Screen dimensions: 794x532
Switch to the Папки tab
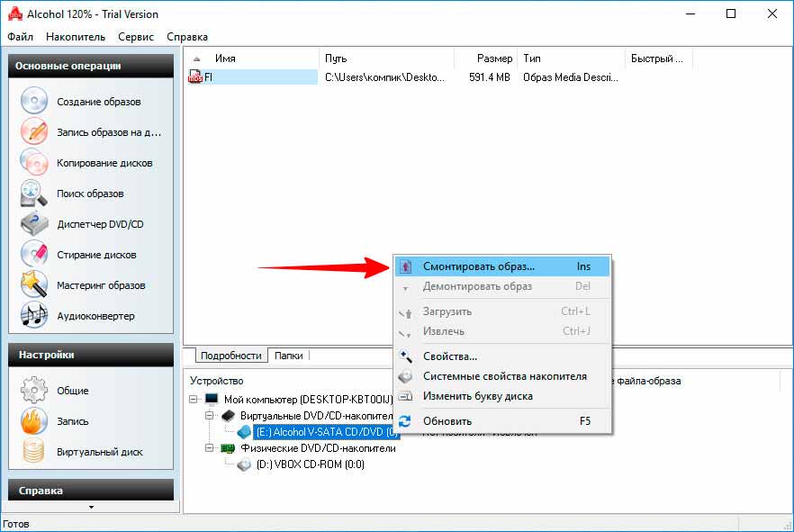[x=288, y=356]
